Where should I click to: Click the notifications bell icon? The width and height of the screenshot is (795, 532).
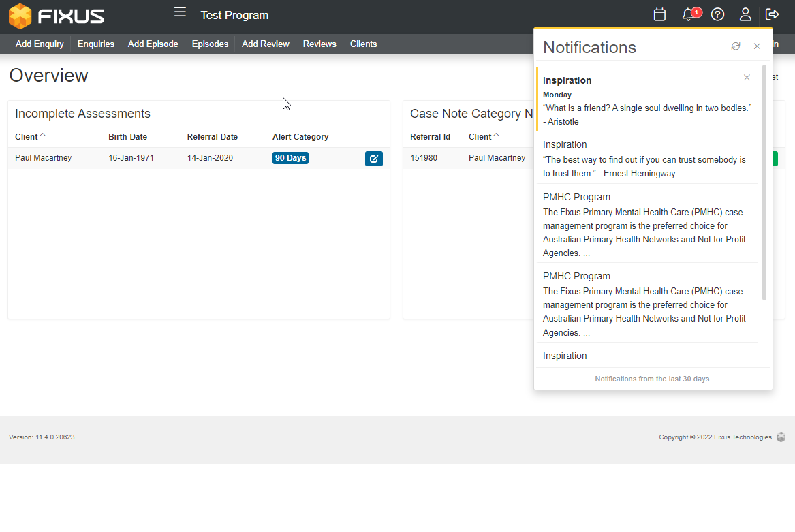[688, 14]
